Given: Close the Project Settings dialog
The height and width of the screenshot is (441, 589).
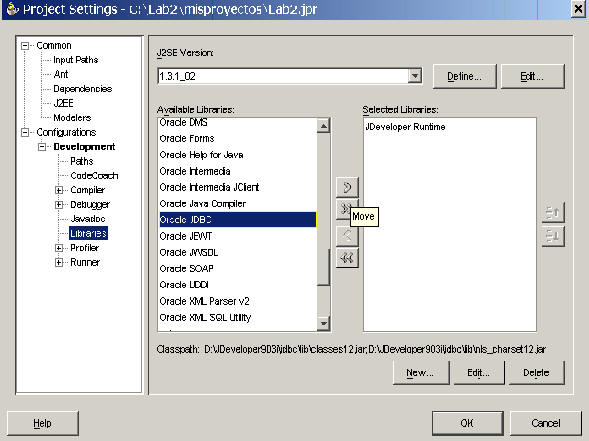Looking at the screenshot, I should click(x=578, y=8).
